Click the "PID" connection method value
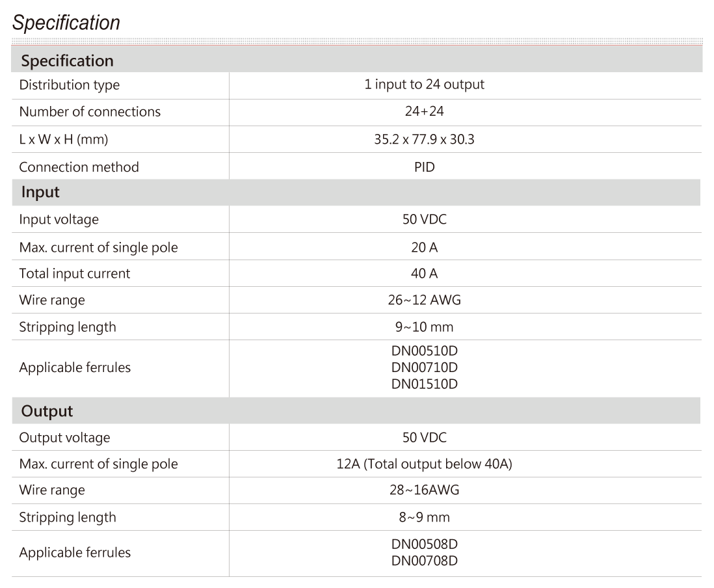714x588 pixels. coord(424,167)
